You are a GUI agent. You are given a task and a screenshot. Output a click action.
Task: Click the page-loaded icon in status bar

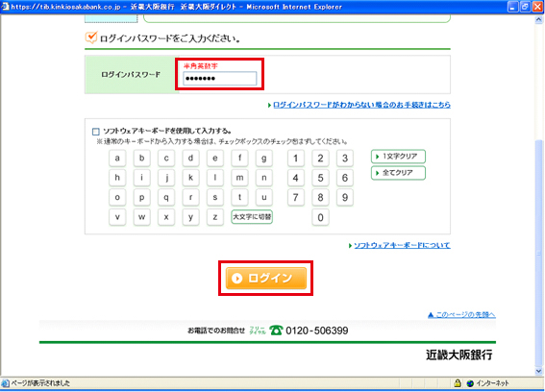click(x=5, y=383)
